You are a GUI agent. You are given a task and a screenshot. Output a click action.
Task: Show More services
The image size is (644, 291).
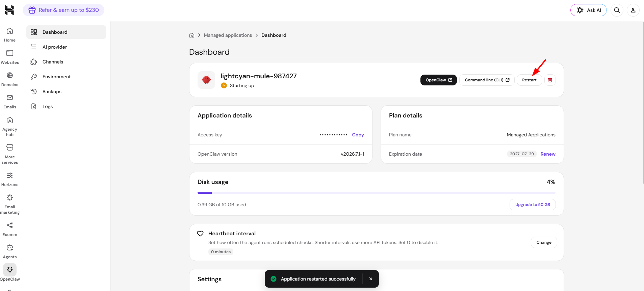point(10,154)
